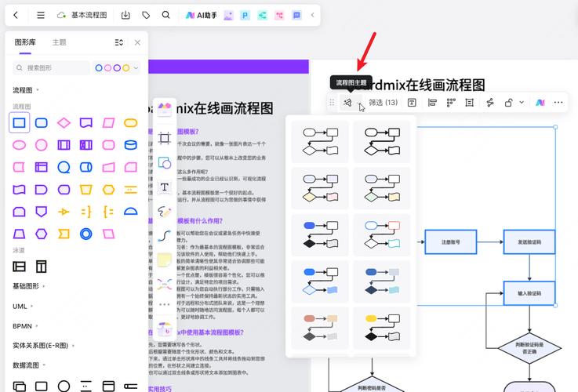
Task: Collapse the top bar with left chevron
Action: (313, 15)
